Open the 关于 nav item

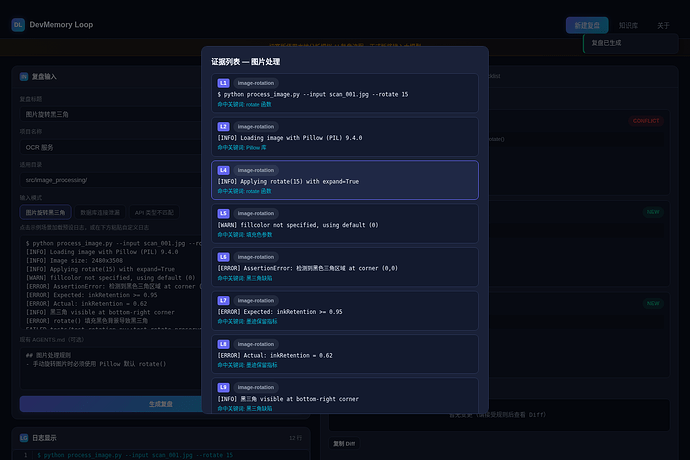[663, 26]
